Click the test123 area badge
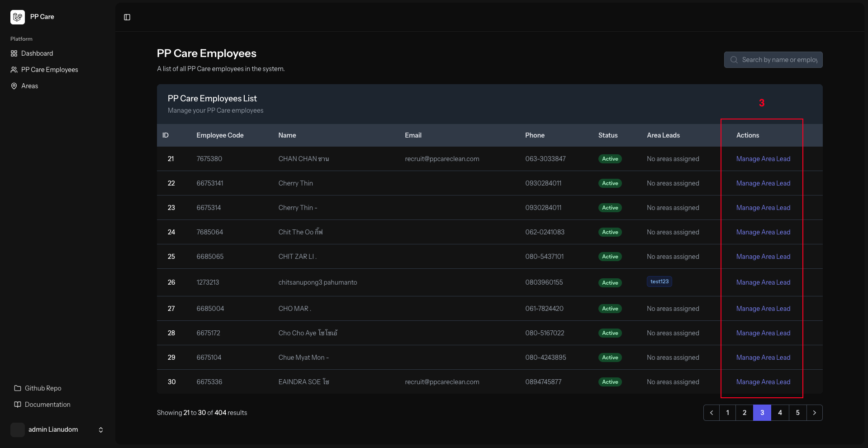 coord(659,281)
